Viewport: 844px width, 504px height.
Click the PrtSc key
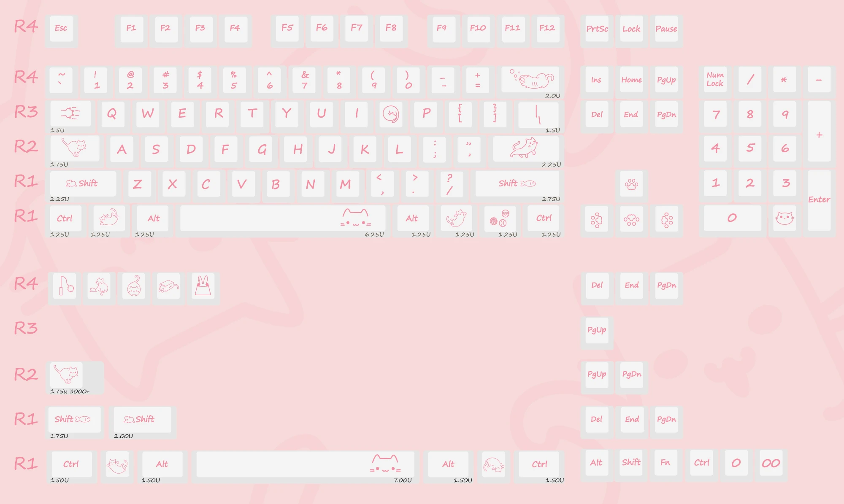(x=597, y=29)
